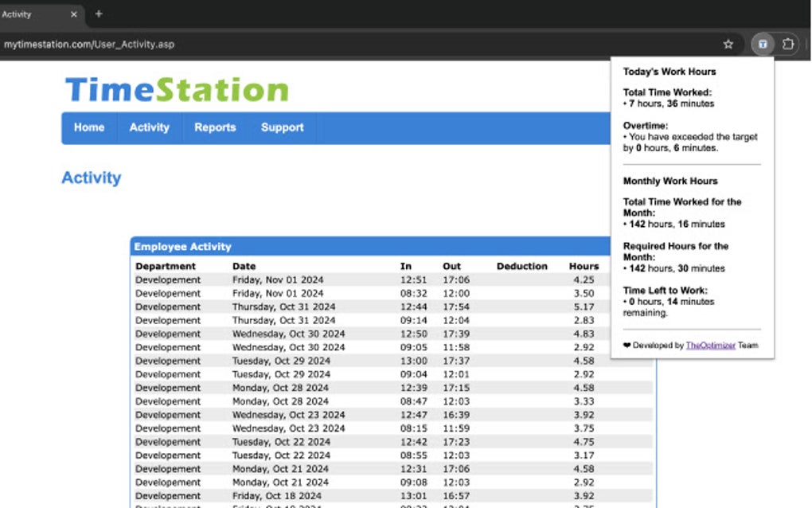Click the Hours column header

tap(584, 266)
